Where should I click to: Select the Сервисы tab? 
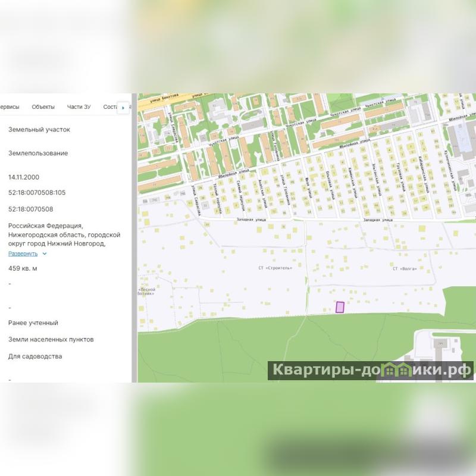[x=10, y=107]
